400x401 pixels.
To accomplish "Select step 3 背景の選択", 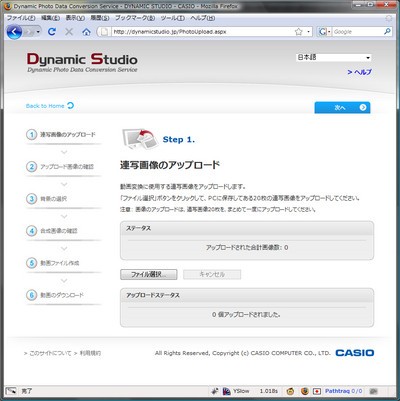I will click(x=63, y=199).
